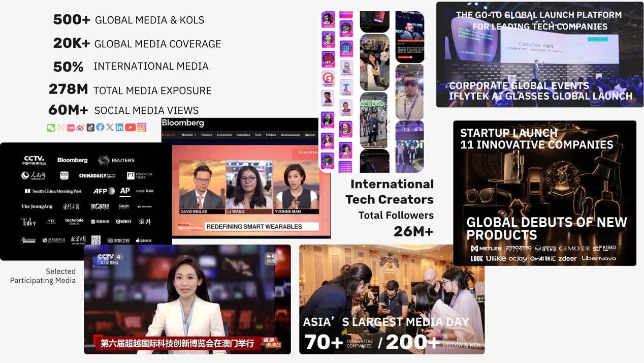Viewport: 644px width, 363px height.
Task: Select Opinion in Bloomberg nav
Action: [310, 135]
